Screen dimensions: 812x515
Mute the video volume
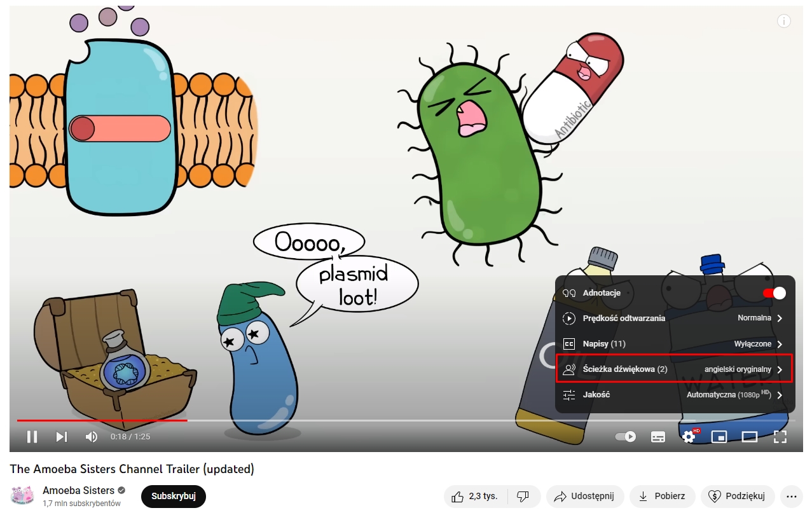click(92, 437)
